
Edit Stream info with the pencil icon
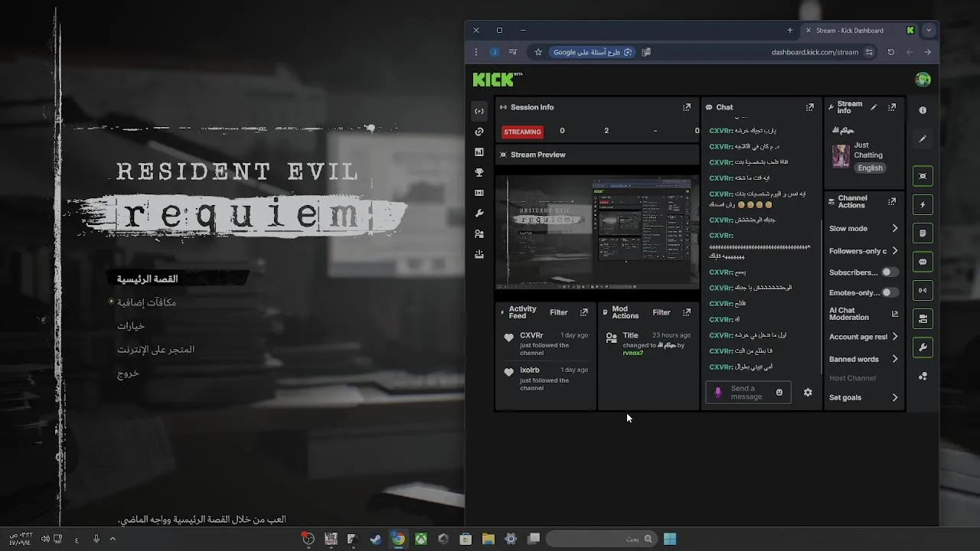pos(874,107)
